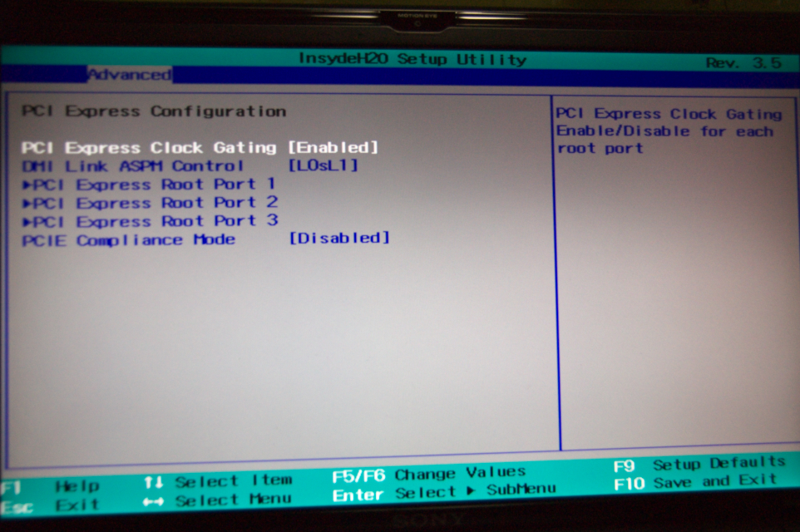Open PCI Express Root Port 3 submenu
Screen dimensions: 800x532
pos(151,221)
